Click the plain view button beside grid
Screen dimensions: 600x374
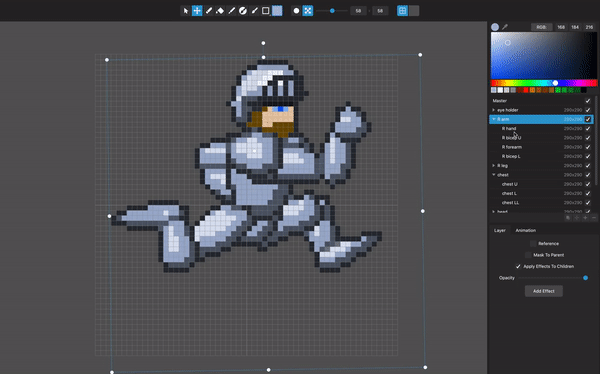click(414, 11)
